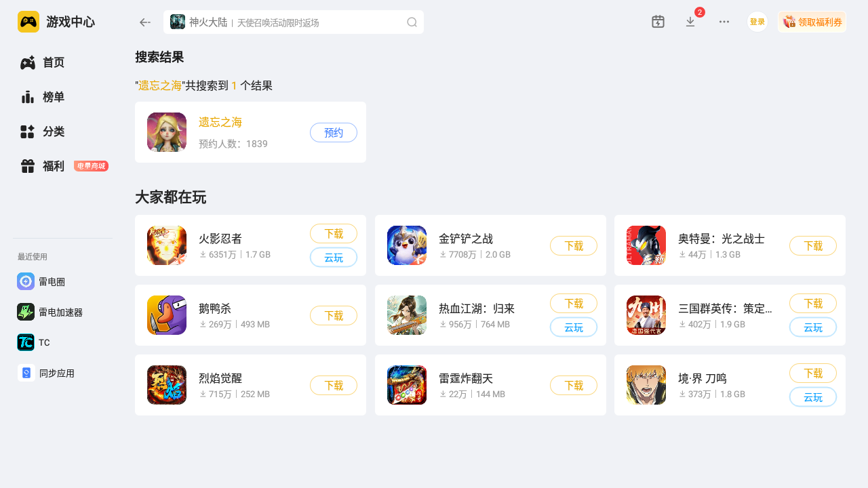The image size is (868, 488).
Task: Download 金铲铲之战 game
Action: (574, 246)
